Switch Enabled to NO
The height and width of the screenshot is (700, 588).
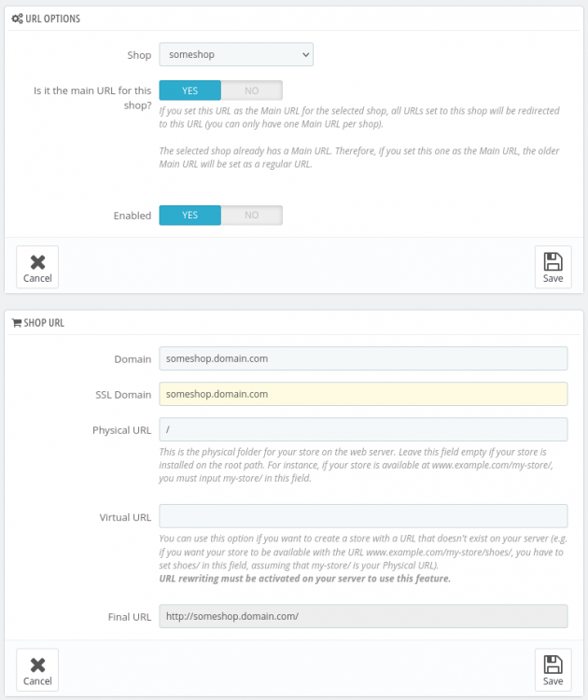point(251,216)
